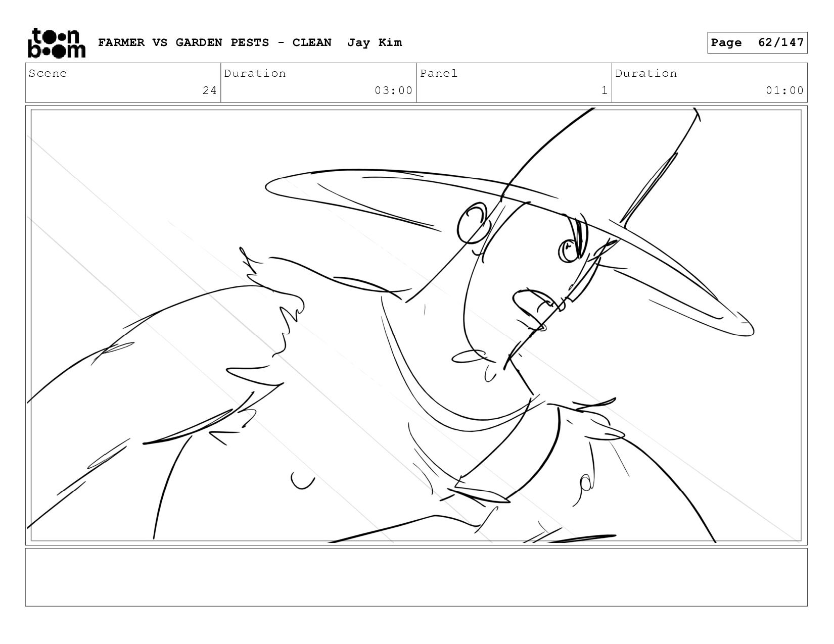Click the empty notes box below the panel
Screen dimensions: 834x644
tap(416, 577)
